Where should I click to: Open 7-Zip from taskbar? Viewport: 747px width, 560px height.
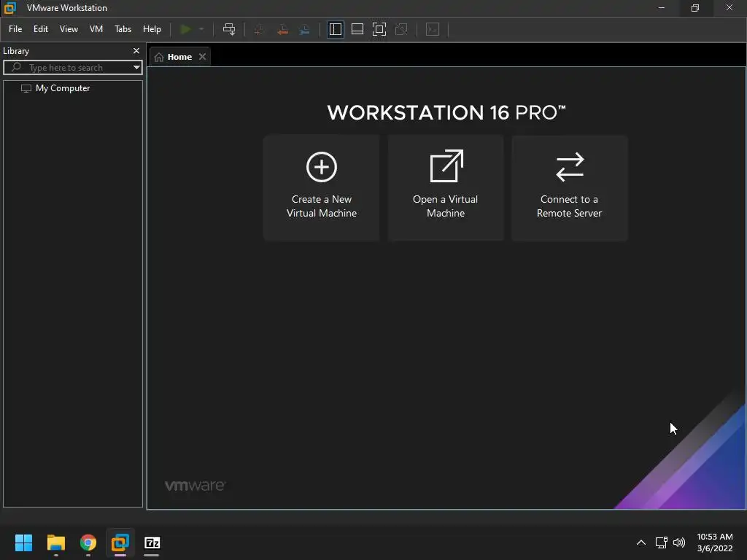coord(152,542)
